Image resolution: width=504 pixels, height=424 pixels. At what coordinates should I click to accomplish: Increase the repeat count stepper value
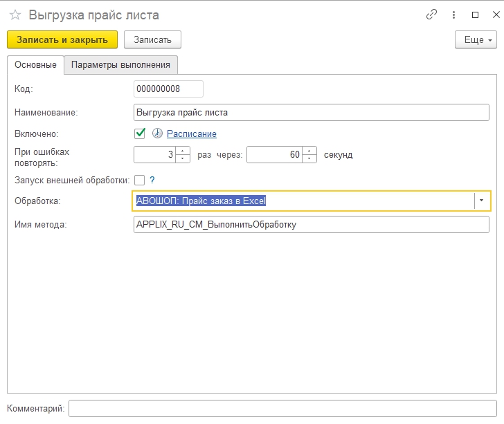183,151
